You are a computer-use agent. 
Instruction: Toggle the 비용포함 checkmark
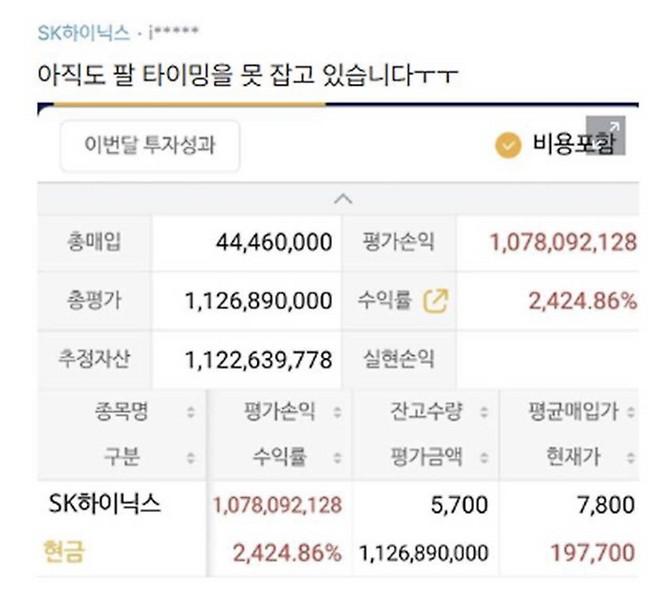coord(508,145)
